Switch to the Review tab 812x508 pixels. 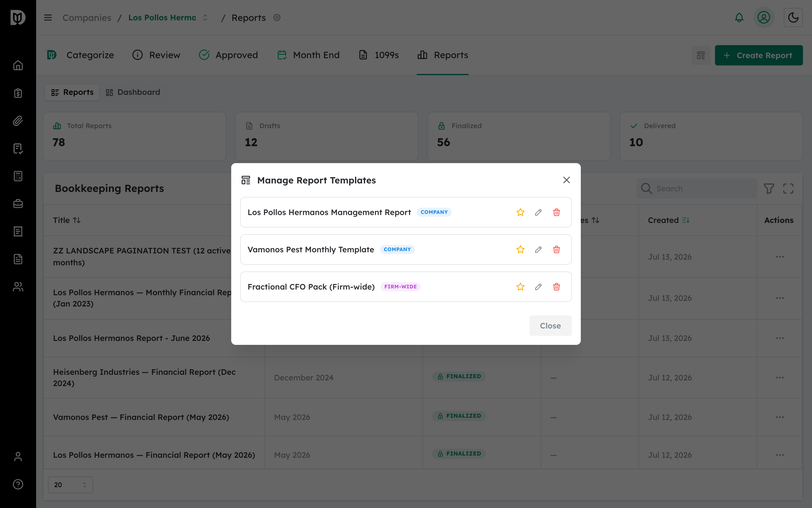(156, 55)
